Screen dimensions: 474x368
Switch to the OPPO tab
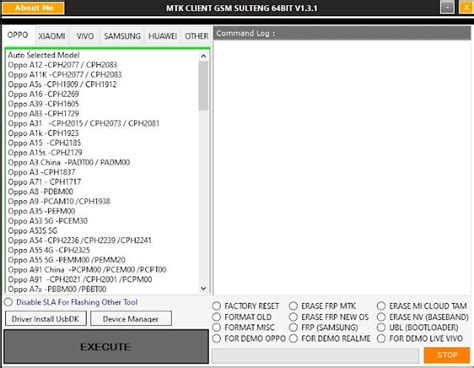pyautogui.click(x=18, y=35)
